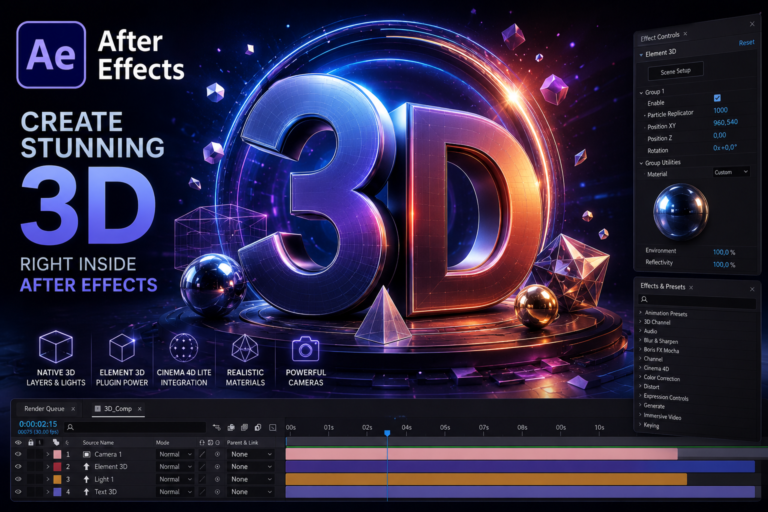Screen dimensions: 768x512
Task: Click the second timeline toolbar icon after the search field
Action: tap(231, 427)
